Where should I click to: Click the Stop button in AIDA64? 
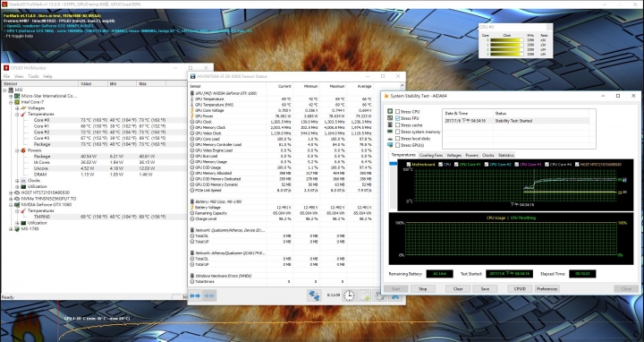(x=422, y=288)
